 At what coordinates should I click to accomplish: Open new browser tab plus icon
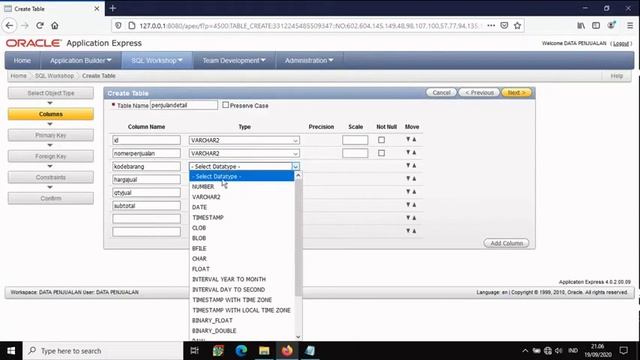(113, 8)
